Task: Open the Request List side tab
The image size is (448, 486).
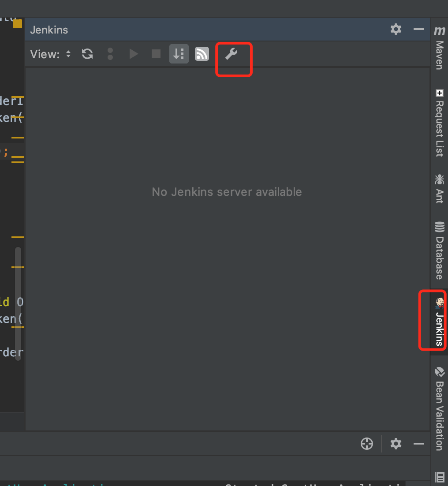Action: (x=439, y=123)
